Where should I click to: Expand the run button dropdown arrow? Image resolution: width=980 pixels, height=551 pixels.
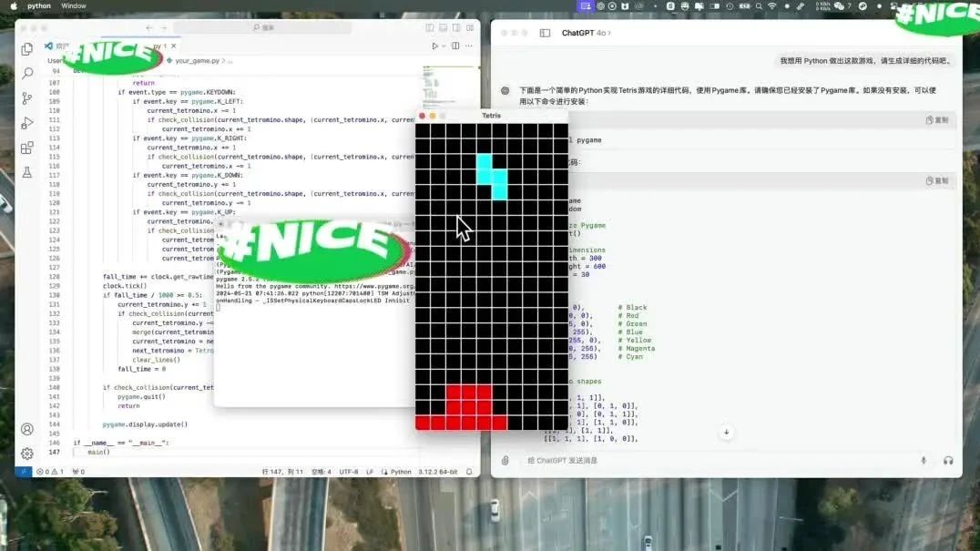point(444,46)
